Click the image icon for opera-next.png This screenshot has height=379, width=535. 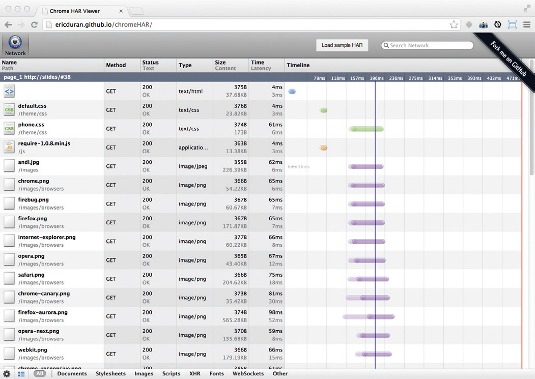[9, 335]
